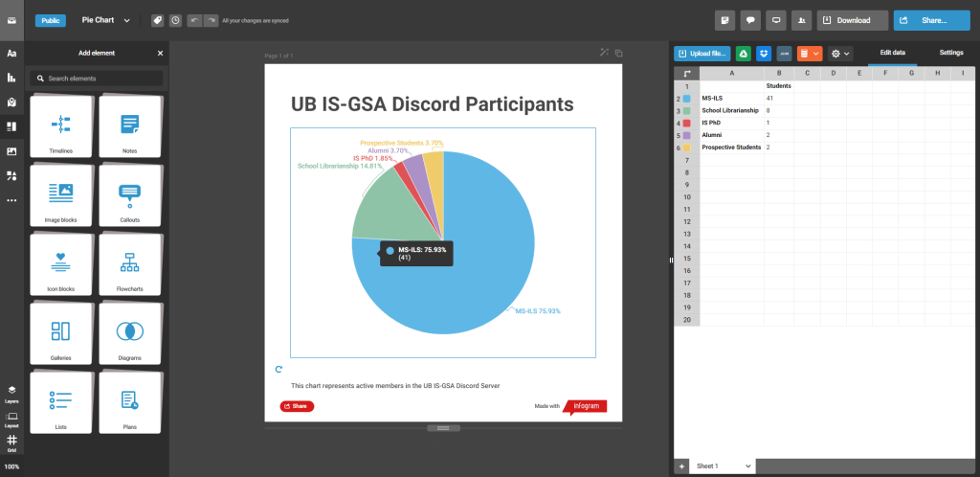This screenshot has height=477, width=980.
Task: Select the Sheet 1 tab
Action: pyautogui.click(x=709, y=466)
